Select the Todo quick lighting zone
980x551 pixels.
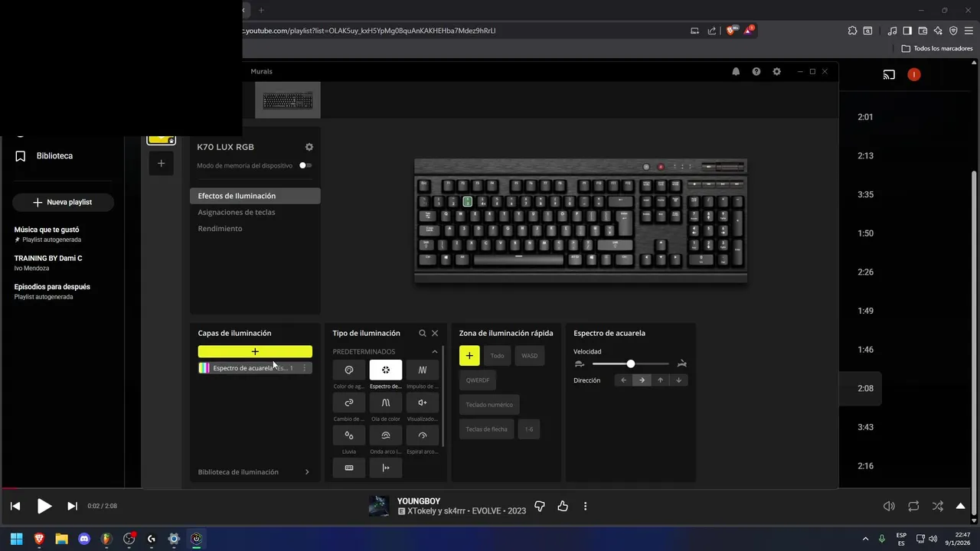click(498, 356)
